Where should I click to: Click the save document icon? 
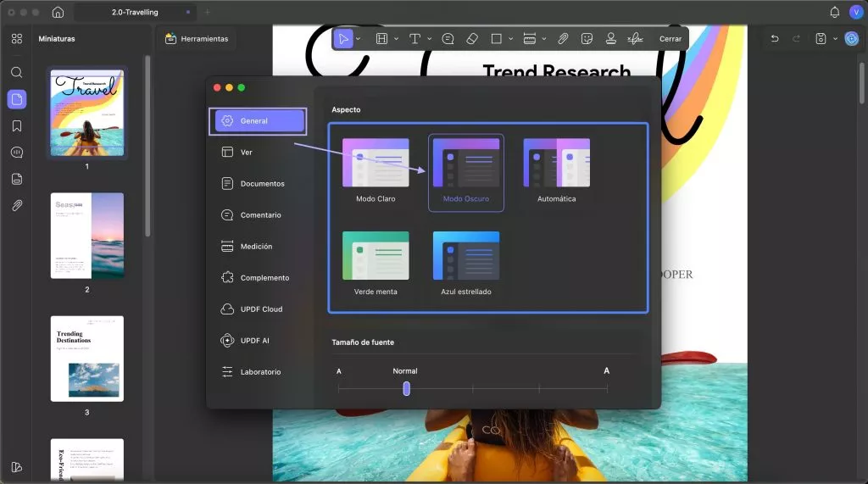point(821,39)
